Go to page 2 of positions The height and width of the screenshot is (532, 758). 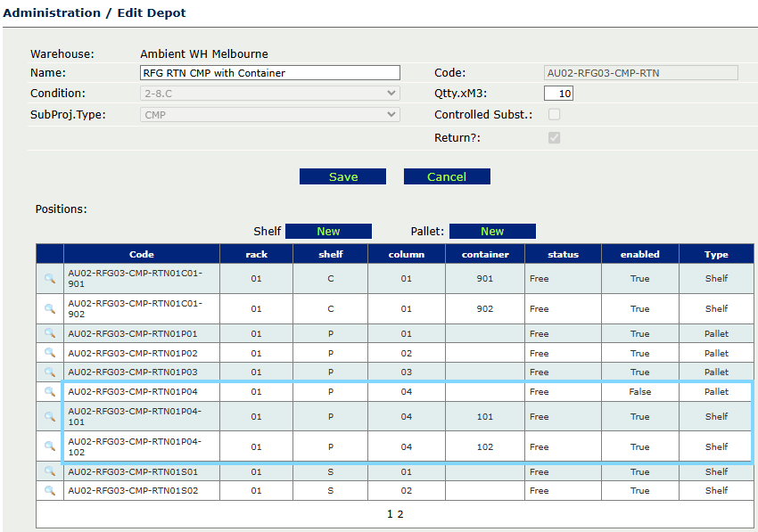[400, 514]
